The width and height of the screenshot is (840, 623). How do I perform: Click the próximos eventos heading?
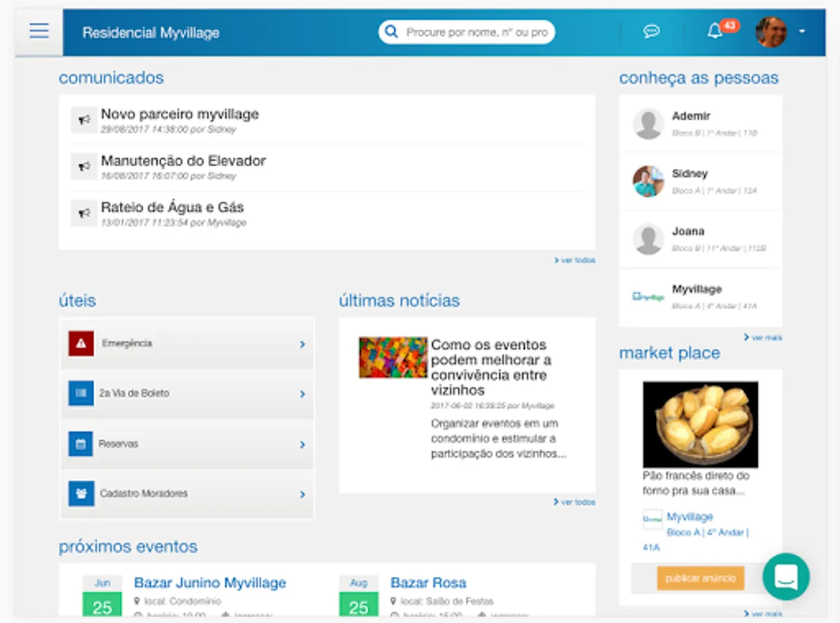(128, 547)
